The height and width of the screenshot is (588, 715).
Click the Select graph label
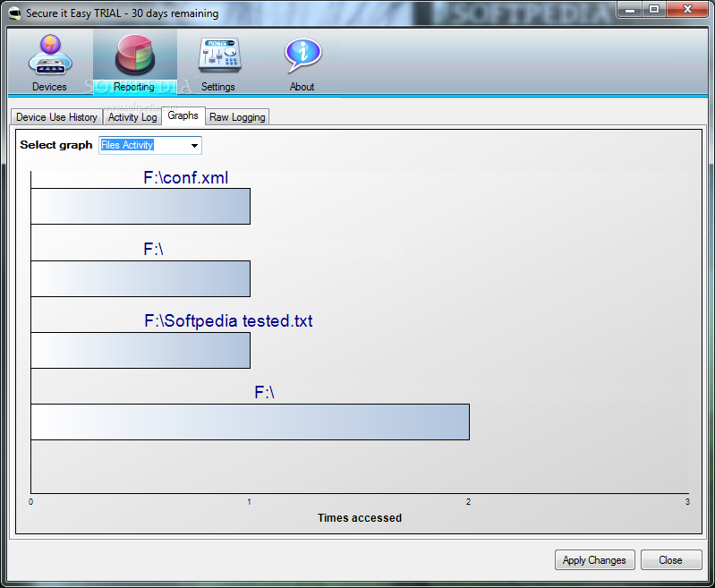(x=56, y=145)
